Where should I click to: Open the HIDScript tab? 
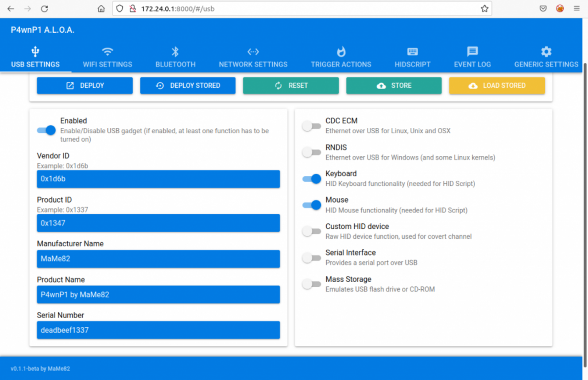412,57
